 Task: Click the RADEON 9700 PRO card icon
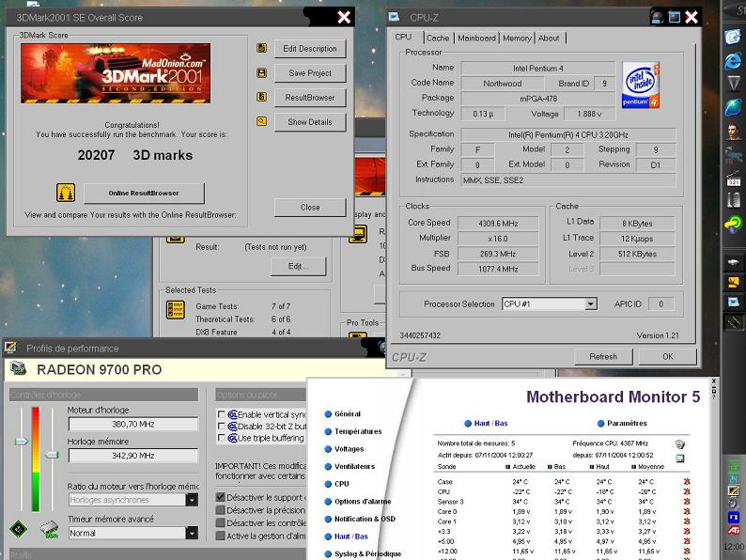pos(18,368)
